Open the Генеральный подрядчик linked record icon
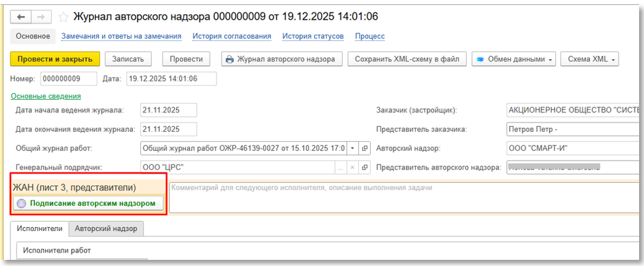The width and height of the screenshot is (644, 266). pos(364,167)
